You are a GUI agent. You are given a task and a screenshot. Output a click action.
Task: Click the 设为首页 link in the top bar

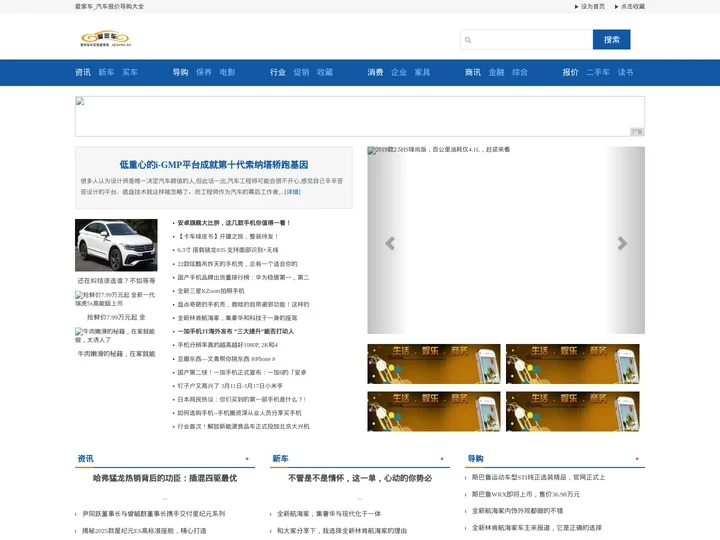tap(593, 6)
